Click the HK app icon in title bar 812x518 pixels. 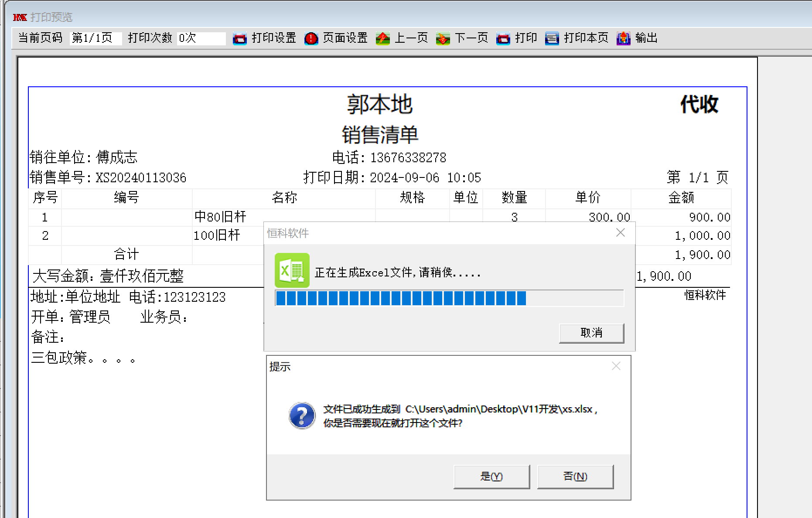pos(20,17)
